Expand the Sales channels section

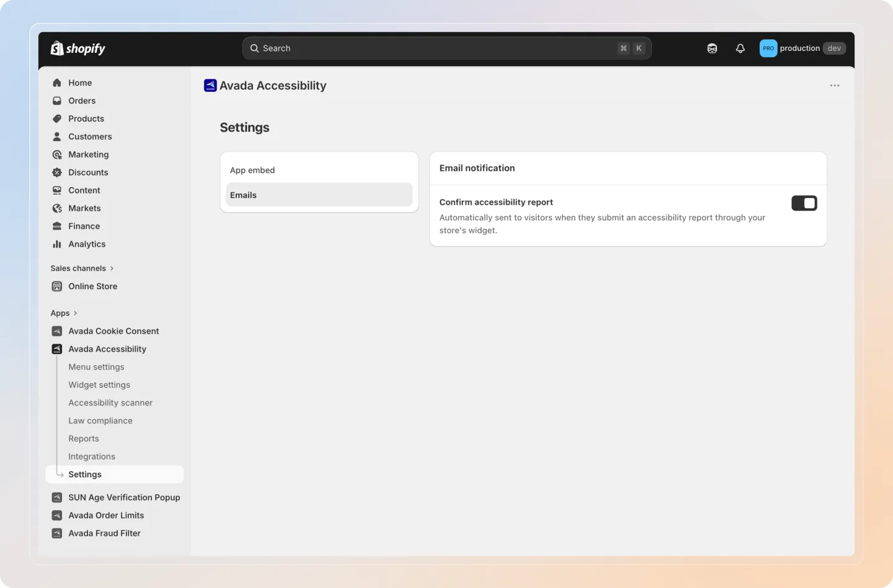(82, 269)
